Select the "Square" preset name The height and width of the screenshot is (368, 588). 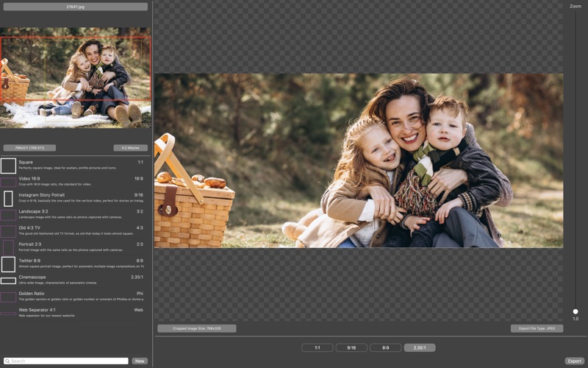[26, 162]
